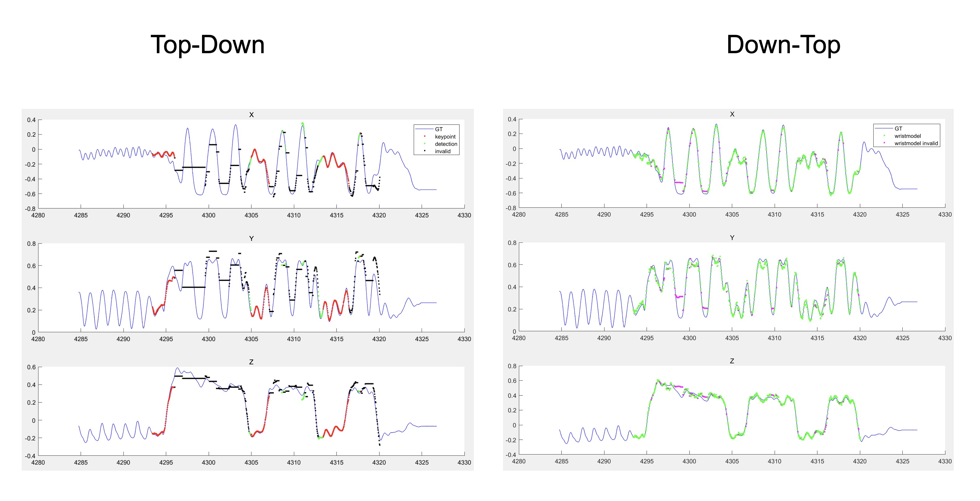The width and height of the screenshot is (980, 501).
Task: Click '-0.8' axis label of Top-Down X plot
Action: click(30, 209)
